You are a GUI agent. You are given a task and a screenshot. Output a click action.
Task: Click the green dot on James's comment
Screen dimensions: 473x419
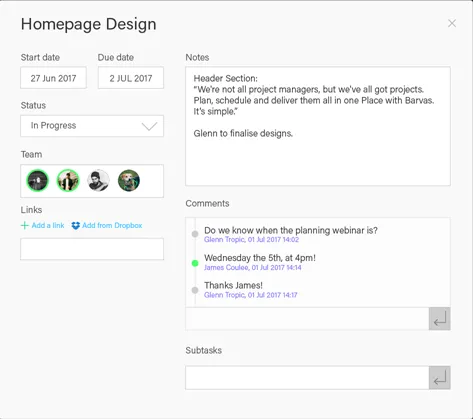coord(195,263)
